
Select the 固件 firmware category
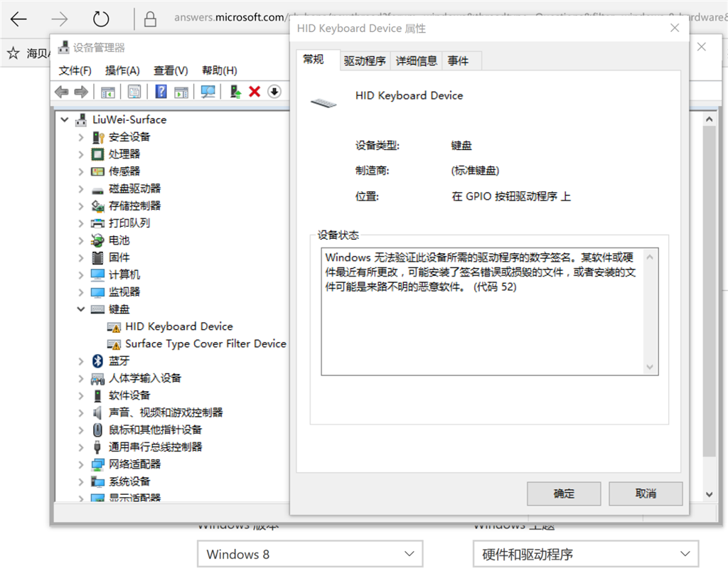[x=119, y=257]
